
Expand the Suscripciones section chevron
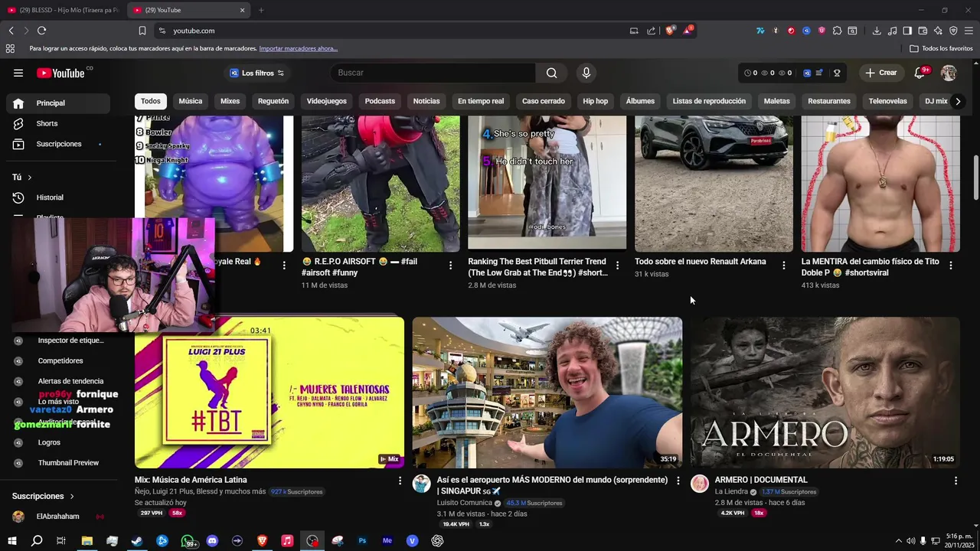pos(72,496)
